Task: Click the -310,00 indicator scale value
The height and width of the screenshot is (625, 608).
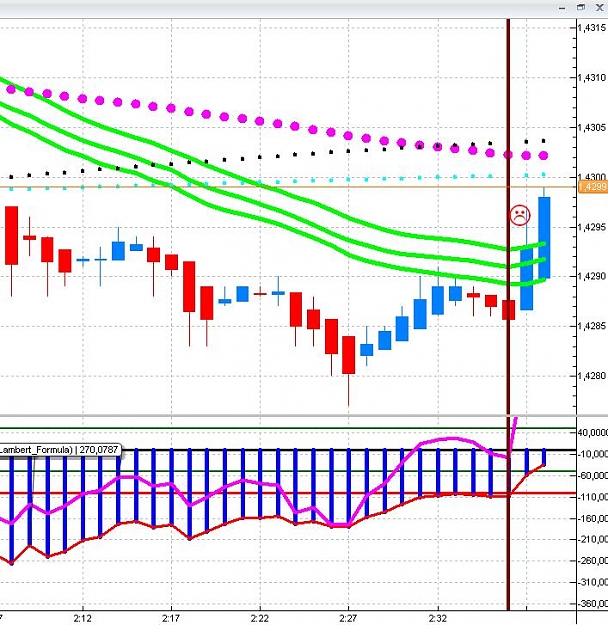Action: (593, 582)
